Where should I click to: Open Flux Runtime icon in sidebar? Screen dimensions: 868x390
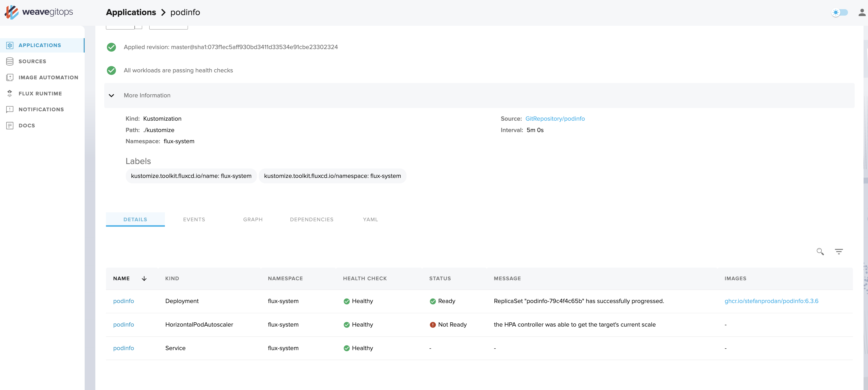click(x=10, y=93)
